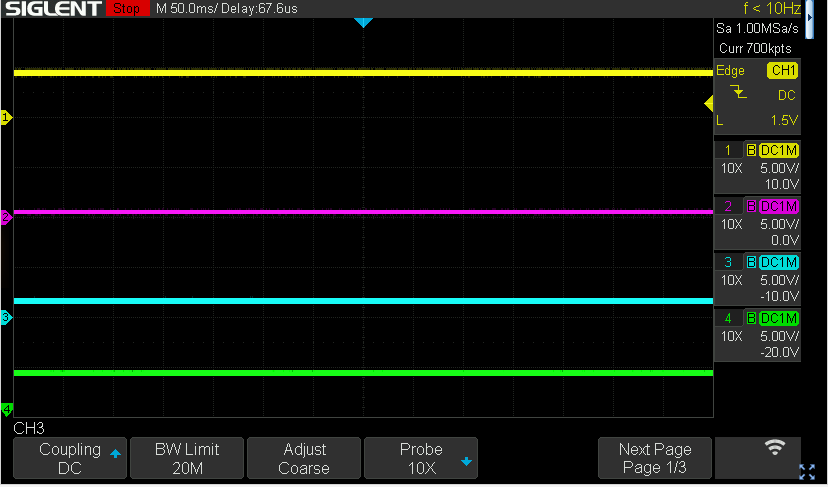Open the Coupling DC menu

click(x=70, y=458)
